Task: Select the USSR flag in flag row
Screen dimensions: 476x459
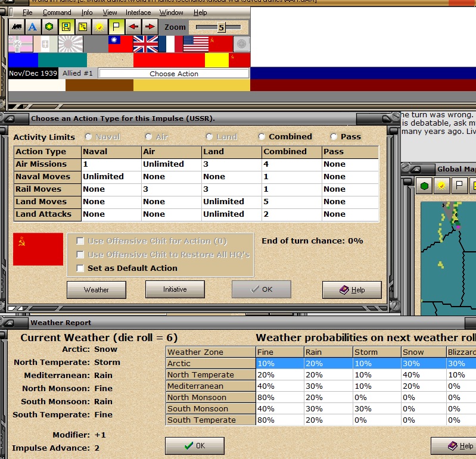Action: 220,44
